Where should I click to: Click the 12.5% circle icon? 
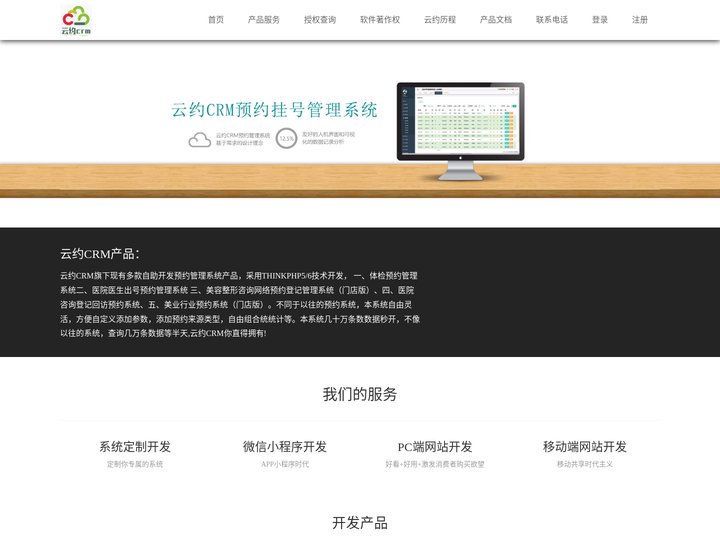click(x=287, y=138)
